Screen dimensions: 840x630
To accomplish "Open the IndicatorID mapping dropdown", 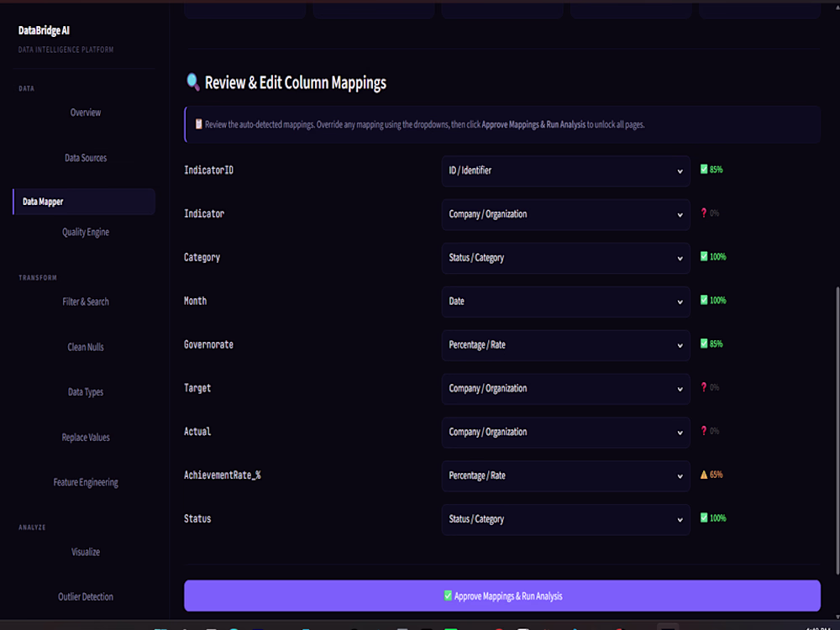I will pyautogui.click(x=565, y=171).
